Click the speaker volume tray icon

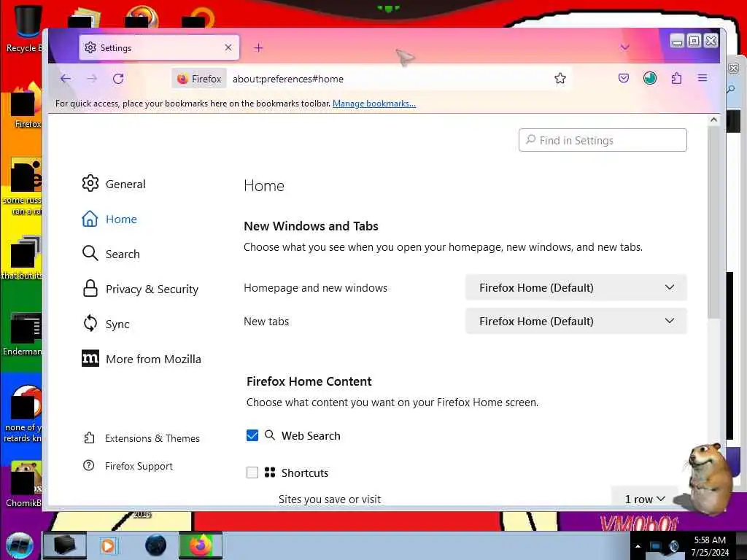pyautogui.click(x=673, y=546)
